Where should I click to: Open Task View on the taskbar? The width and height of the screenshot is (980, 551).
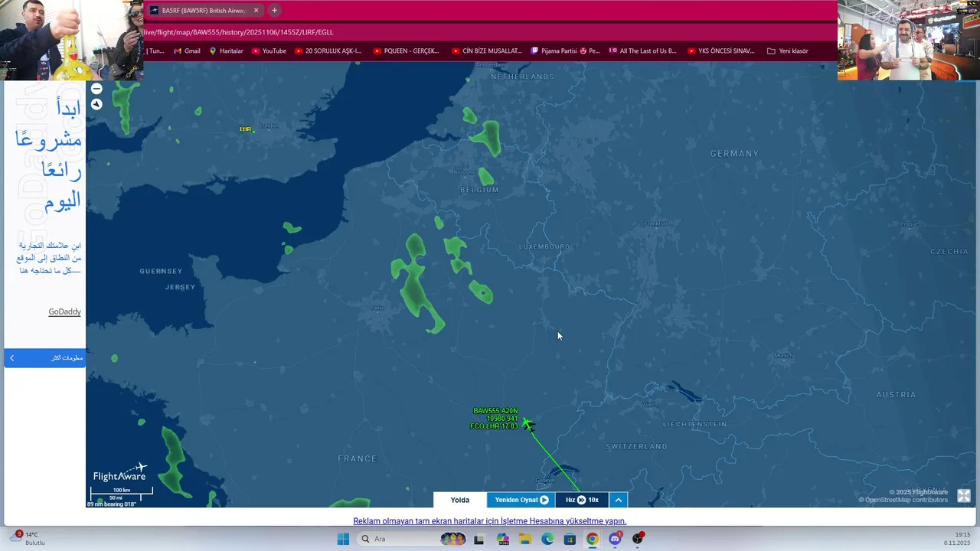[x=479, y=539]
